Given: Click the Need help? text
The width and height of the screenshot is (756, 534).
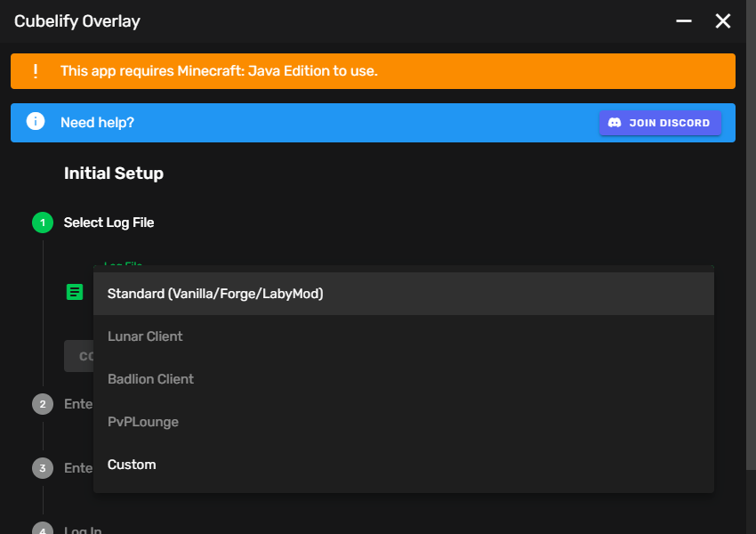Looking at the screenshot, I should click(x=97, y=122).
